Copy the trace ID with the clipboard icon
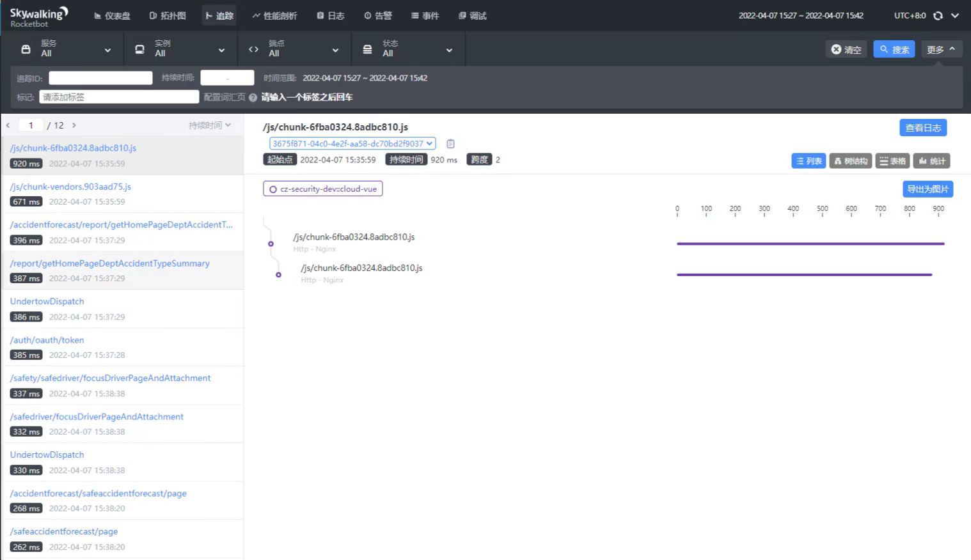This screenshot has height=560, width=971. [x=450, y=144]
